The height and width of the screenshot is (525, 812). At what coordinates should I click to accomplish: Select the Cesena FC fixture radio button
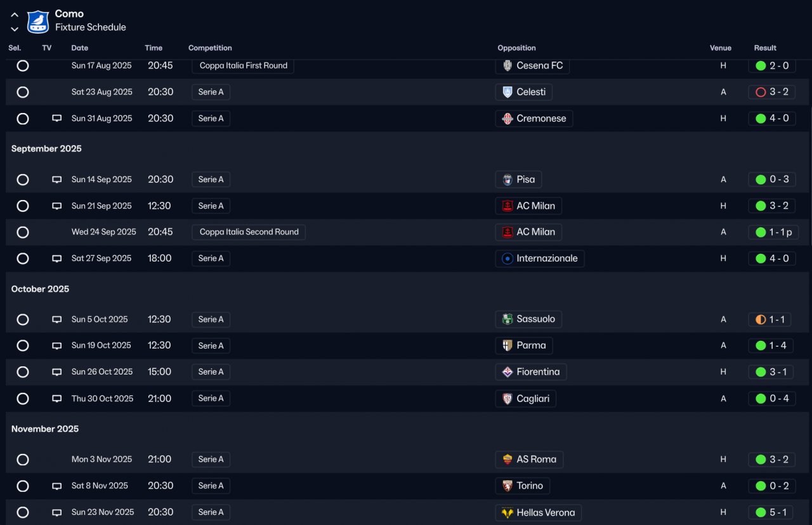pyautogui.click(x=23, y=65)
